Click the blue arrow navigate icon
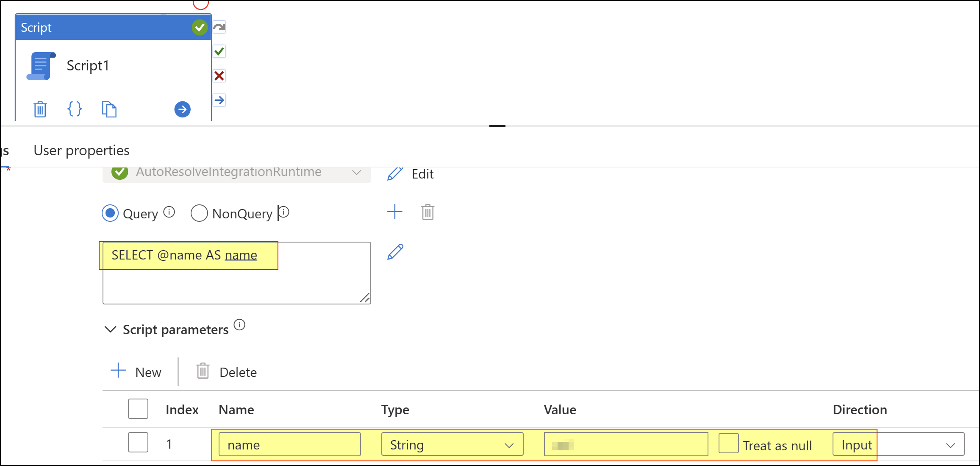 pos(182,109)
